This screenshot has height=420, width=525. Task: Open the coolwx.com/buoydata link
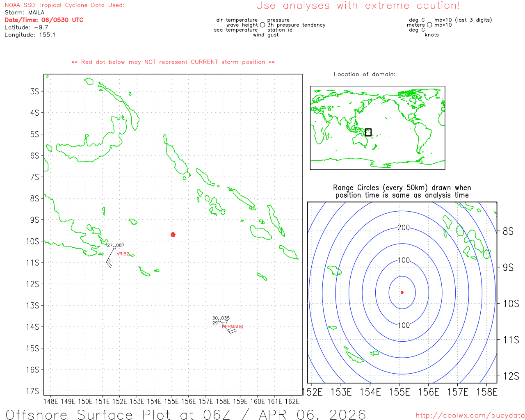coord(470,415)
